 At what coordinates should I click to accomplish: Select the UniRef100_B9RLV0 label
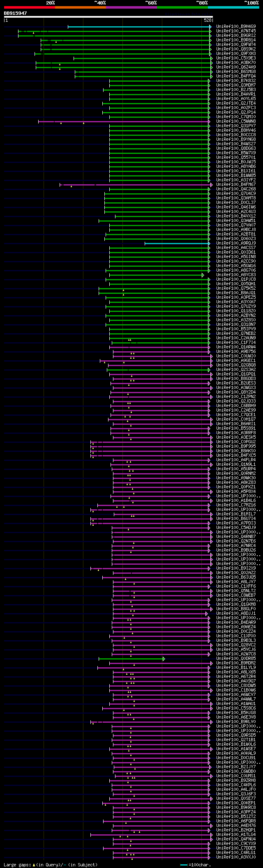click(x=236, y=722)
